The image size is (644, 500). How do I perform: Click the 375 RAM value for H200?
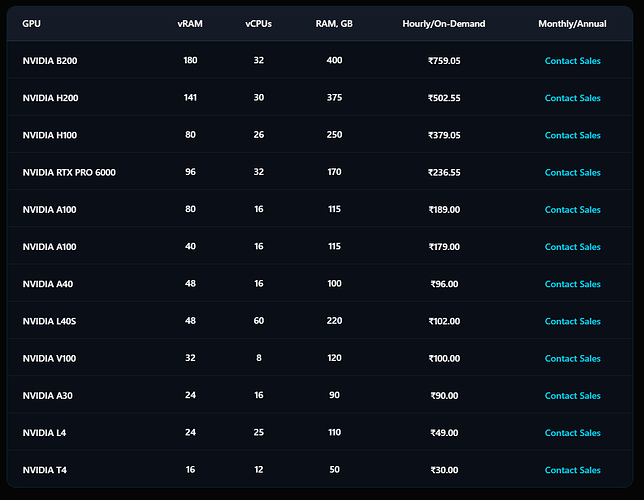(334, 98)
